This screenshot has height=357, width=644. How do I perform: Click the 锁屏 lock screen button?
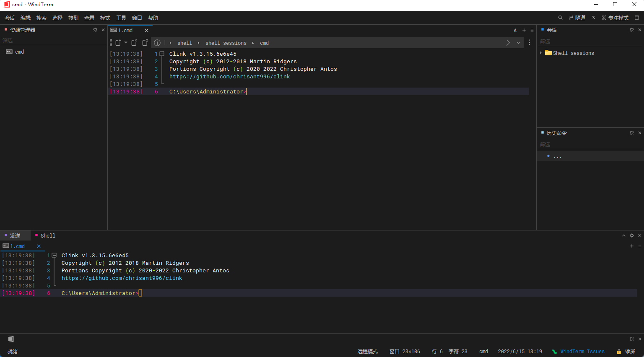626,352
